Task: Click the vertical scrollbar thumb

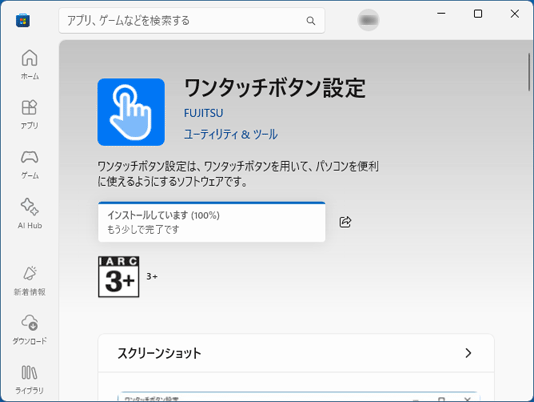Action: tap(529, 72)
